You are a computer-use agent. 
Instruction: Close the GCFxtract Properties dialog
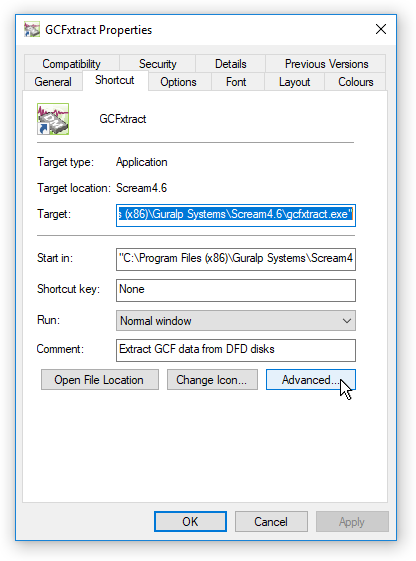(x=381, y=29)
